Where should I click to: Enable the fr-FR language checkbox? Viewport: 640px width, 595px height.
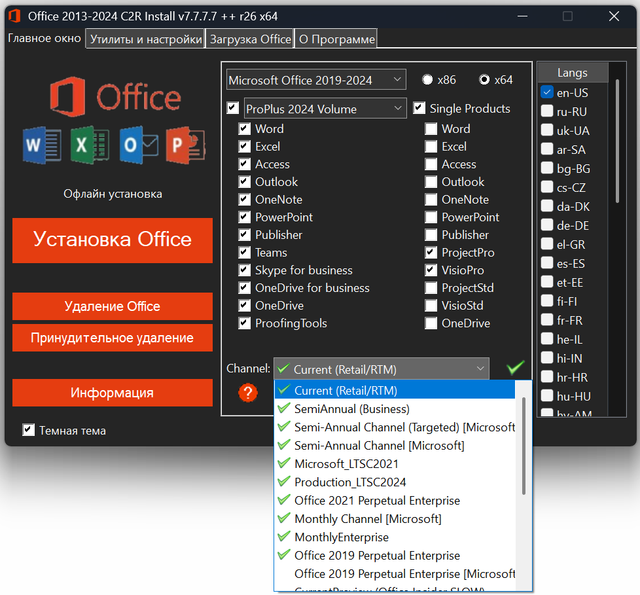[547, 320]
